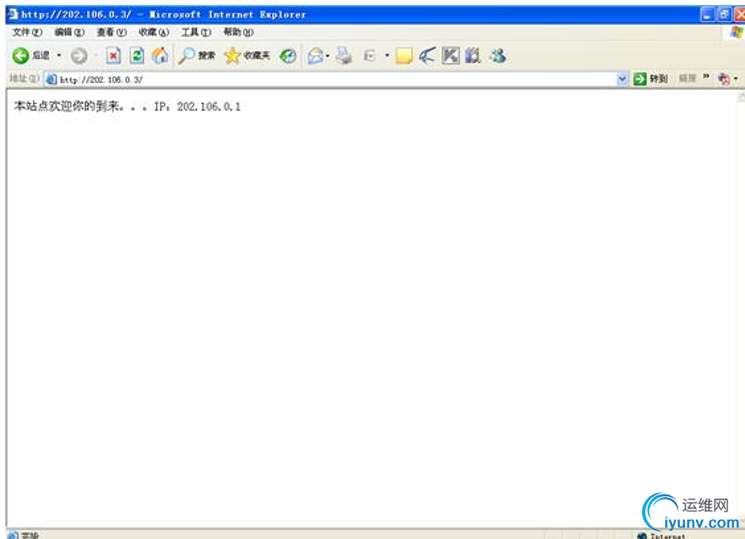Image resolution: width=745 pixels, height=539 pixels.
Task: Click the Windows flag logo at the menu bar's right end
Action: [736, 32]
